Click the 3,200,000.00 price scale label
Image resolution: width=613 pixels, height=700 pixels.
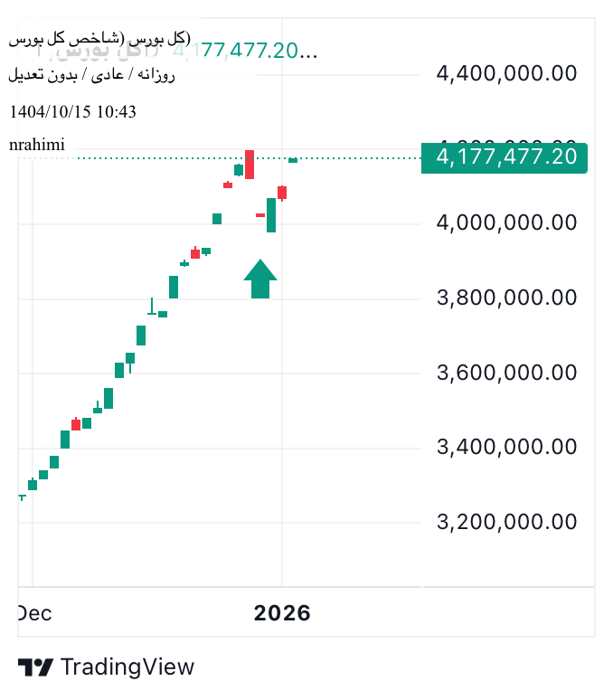pyautogui.click(x=506, y=522)
